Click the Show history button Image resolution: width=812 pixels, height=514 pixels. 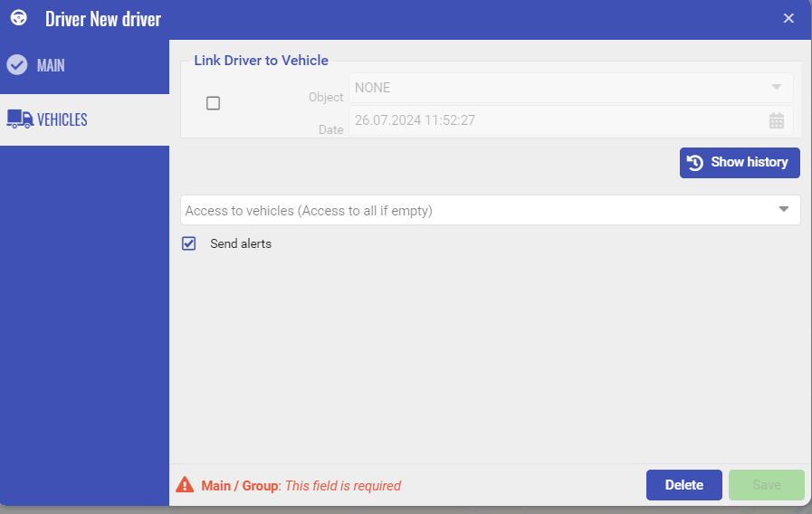pos(740,163)
